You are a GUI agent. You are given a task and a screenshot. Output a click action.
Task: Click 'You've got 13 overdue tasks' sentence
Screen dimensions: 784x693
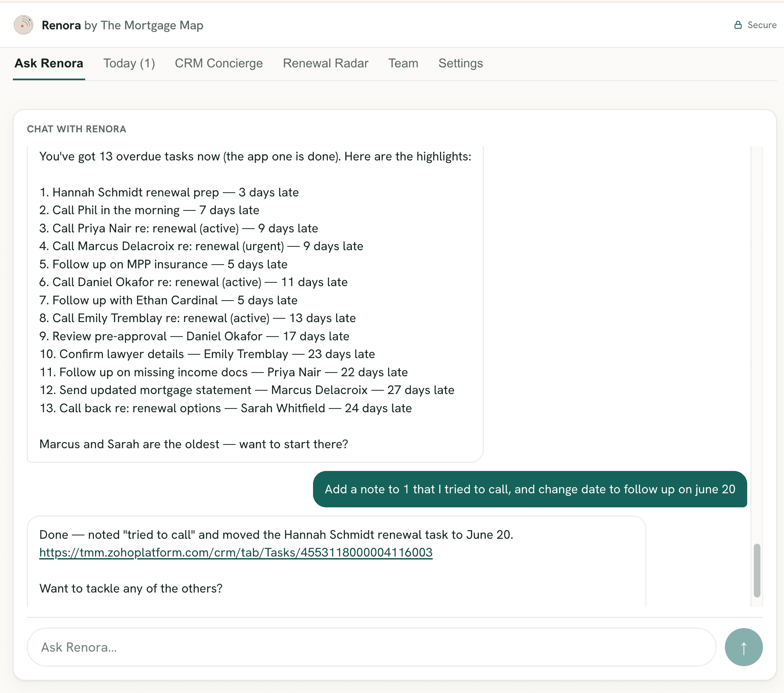[x=256, y=156]
